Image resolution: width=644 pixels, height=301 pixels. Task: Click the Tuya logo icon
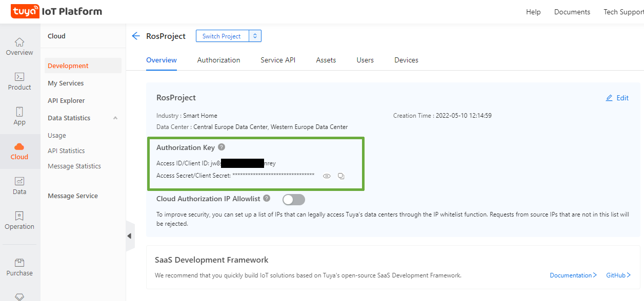(x=25, y=11)
